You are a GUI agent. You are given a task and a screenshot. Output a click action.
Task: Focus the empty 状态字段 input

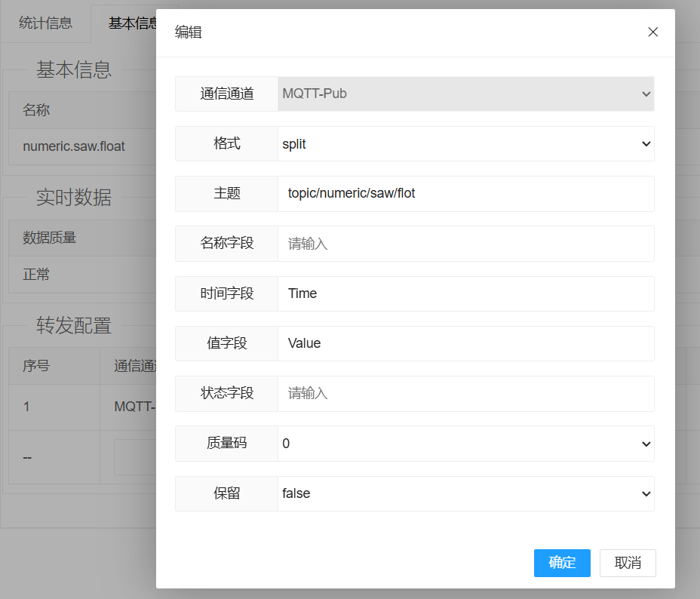click(x=465, y=393)
